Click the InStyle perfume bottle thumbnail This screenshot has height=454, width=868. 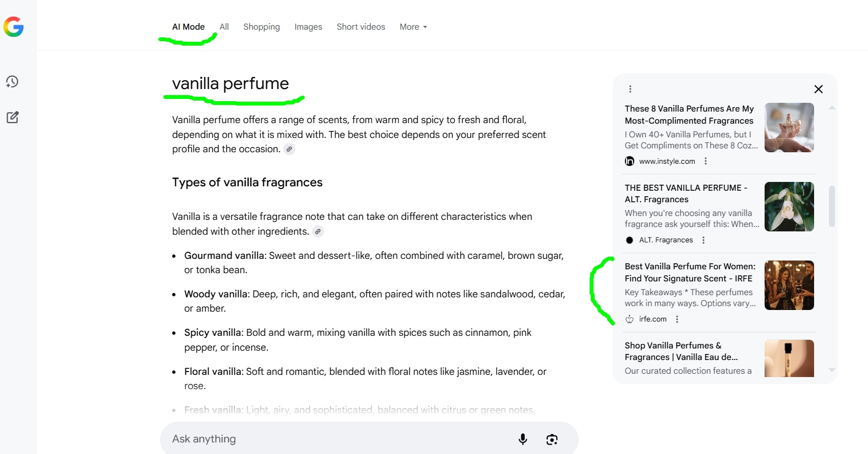(789, 128)
